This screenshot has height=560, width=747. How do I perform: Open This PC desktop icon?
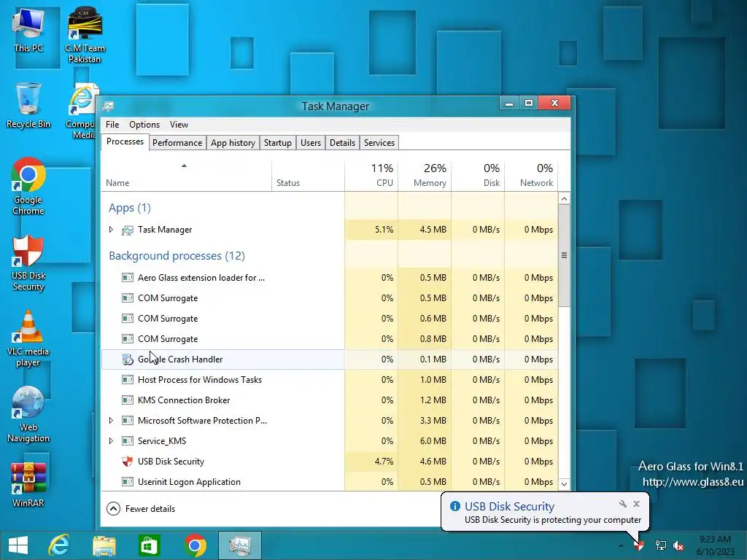coord(28,30)
